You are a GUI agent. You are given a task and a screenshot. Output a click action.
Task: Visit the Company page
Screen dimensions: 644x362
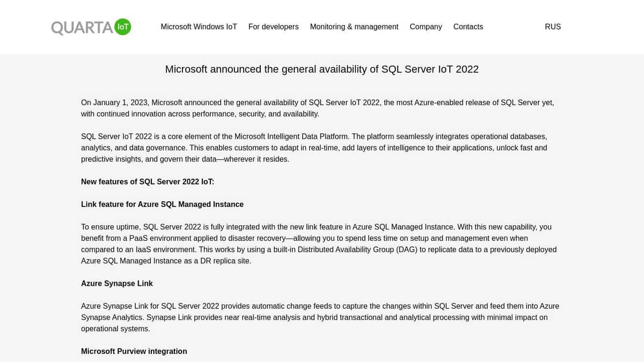tap(426, 27)
